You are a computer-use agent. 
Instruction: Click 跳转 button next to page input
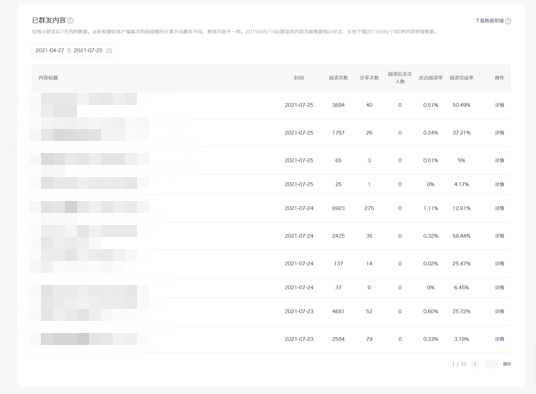pos(507,364)
